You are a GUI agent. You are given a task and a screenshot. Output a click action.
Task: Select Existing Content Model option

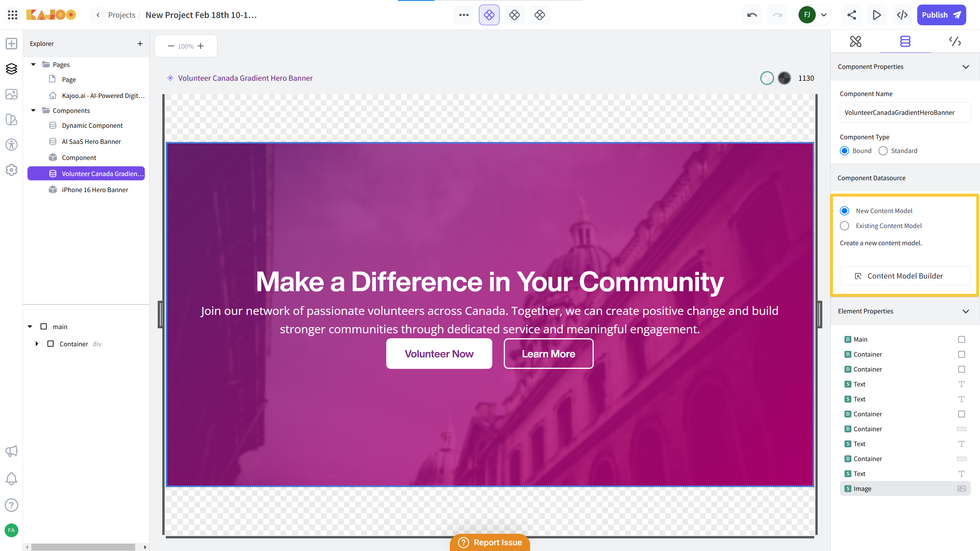pyautogui.click(x=844, y=226)
